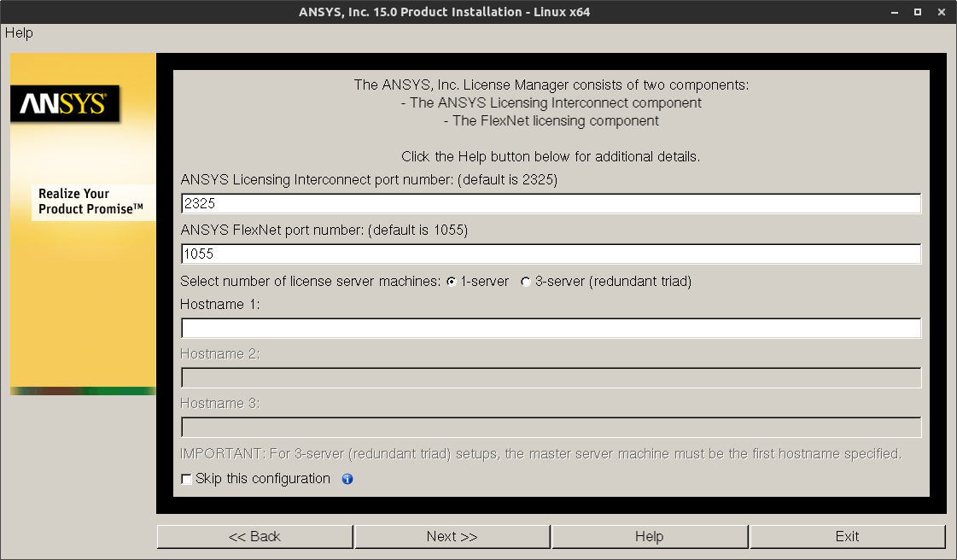
Task: Proceed with the Next >> button
Action: tap(452, 537)
